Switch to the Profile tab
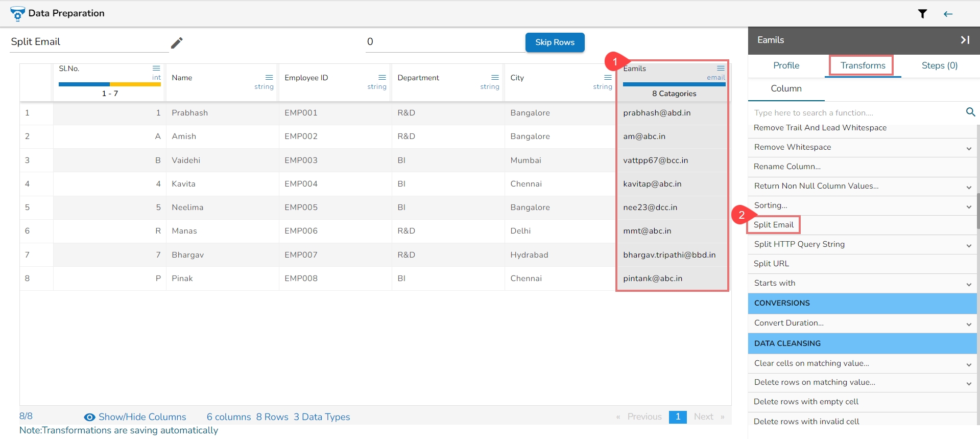The height and width of the screenshot is (439, 980). pos(786,65)
